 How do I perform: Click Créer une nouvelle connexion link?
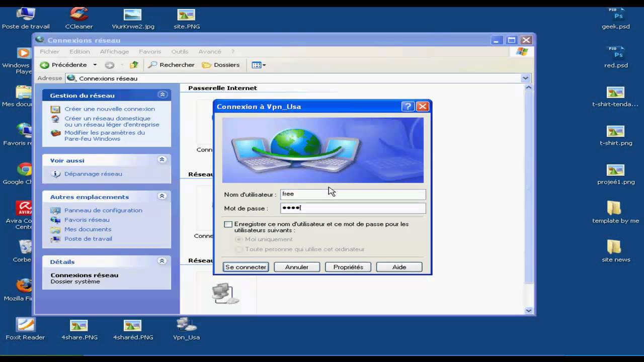coord(110,109)
